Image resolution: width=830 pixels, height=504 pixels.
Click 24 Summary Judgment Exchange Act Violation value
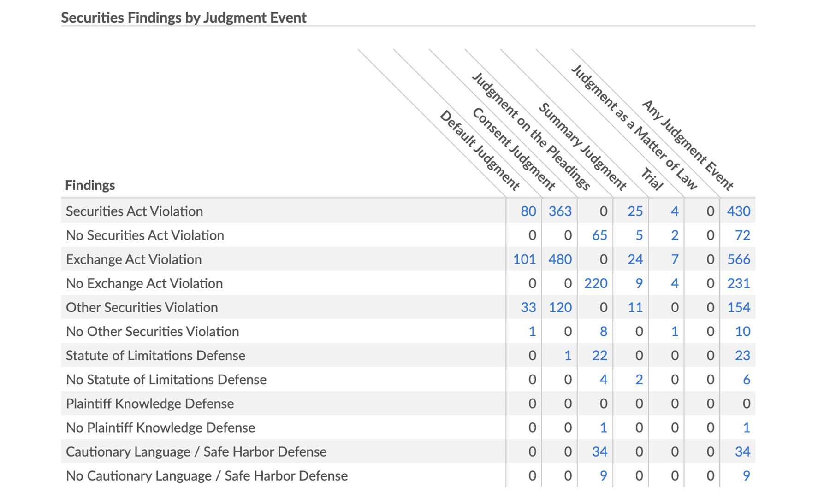pyautogui.click(x=635, y=259)
